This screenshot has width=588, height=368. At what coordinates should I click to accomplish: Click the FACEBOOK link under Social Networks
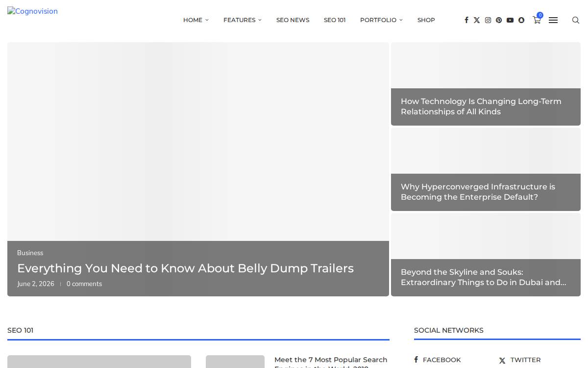point(438,360)
